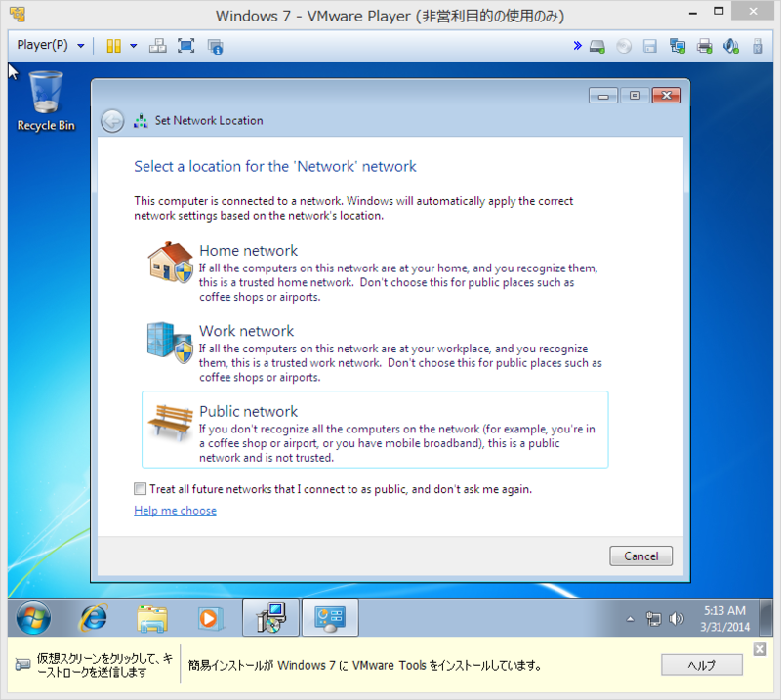This screenshot has height=700, width=781.
Task: Open the Windows Start menu orb
Action: coord(33,618)
